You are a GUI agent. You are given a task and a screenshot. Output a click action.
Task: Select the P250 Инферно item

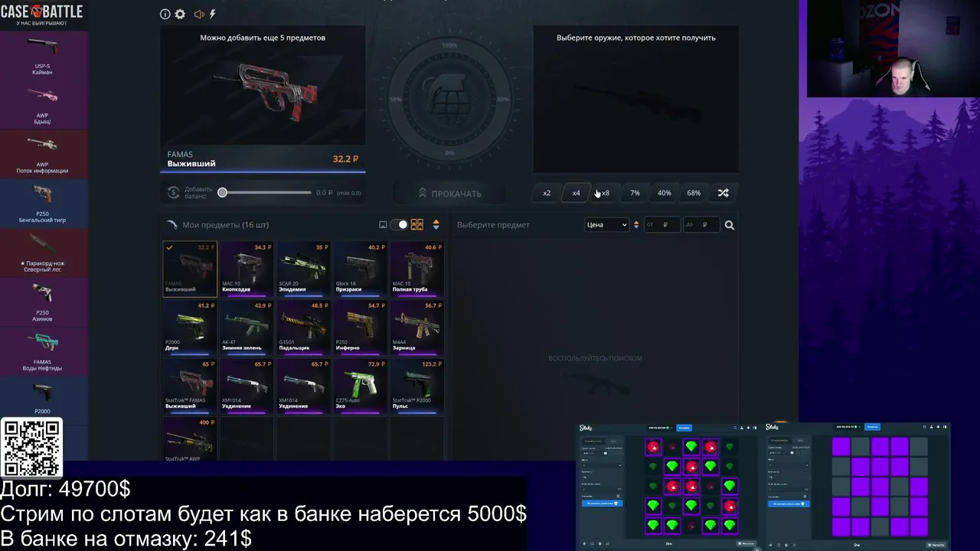pos(360,328)
